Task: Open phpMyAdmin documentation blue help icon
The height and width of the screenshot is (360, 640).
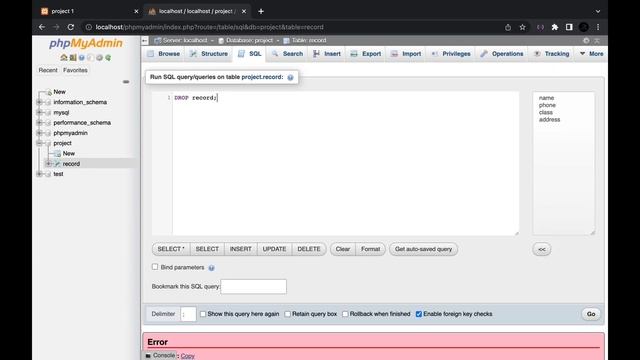Action: coord(82,58)
